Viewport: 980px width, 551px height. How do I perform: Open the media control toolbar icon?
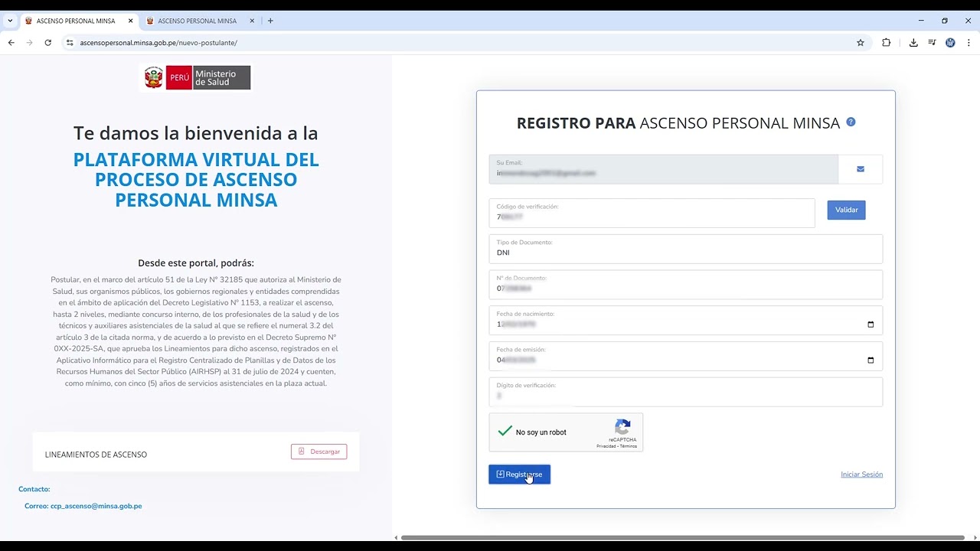tap(932, 43)
